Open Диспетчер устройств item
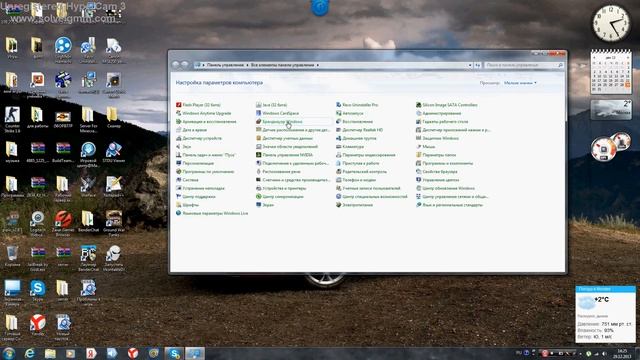Image resolution: width=640 pixels, height=360 pixels. coord(198,138)
